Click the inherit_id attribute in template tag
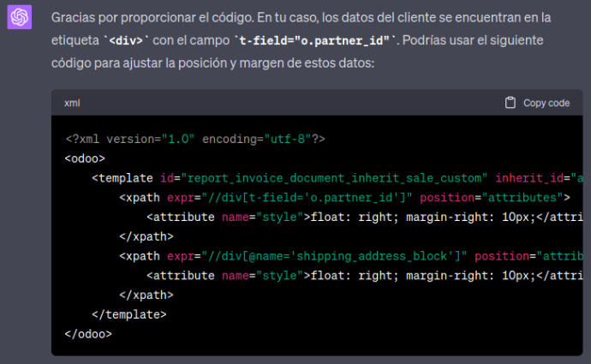 [x=540, y=178]
